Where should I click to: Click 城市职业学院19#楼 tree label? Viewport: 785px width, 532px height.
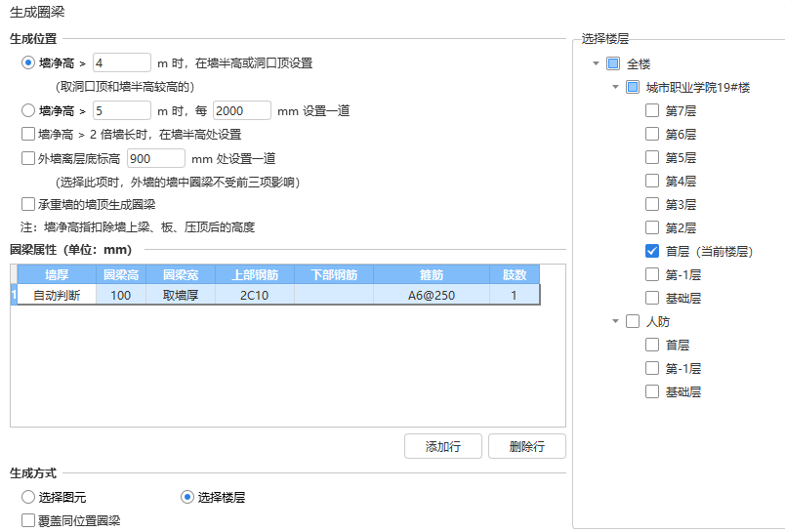pos(698,87)
